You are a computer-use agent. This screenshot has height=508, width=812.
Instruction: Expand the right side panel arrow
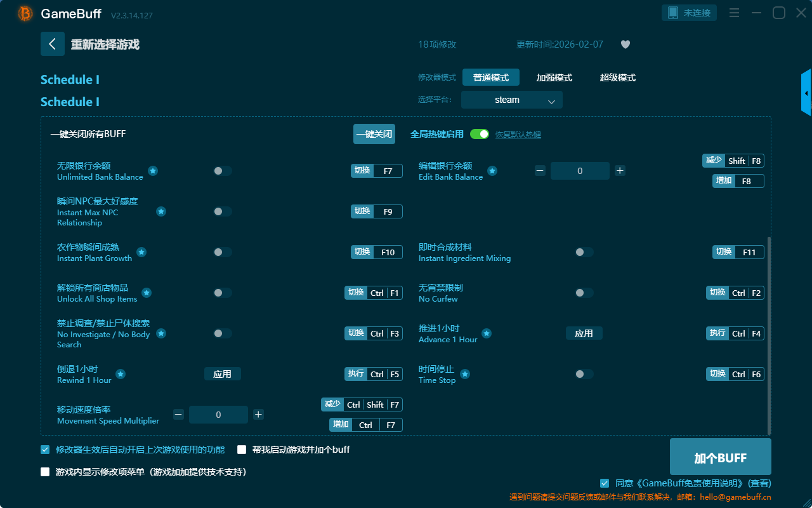click(x=806, y=93)
